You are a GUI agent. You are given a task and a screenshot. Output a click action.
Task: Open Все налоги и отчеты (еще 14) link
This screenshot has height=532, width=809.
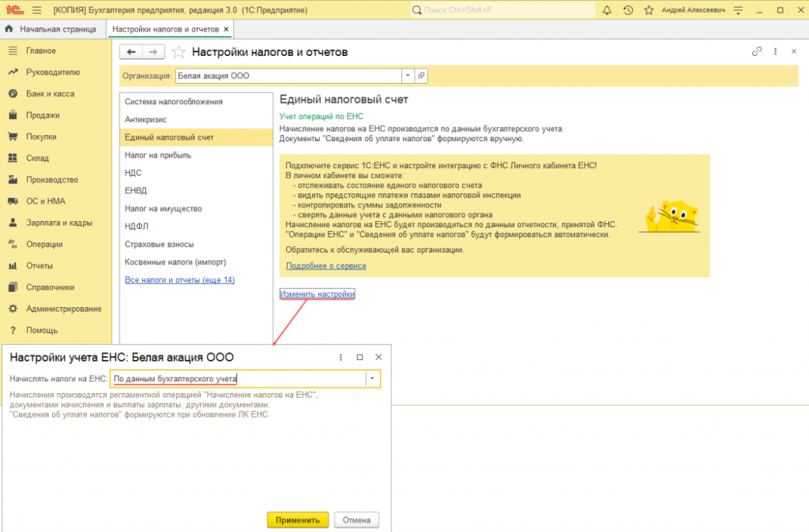click(x=179, y=280)
